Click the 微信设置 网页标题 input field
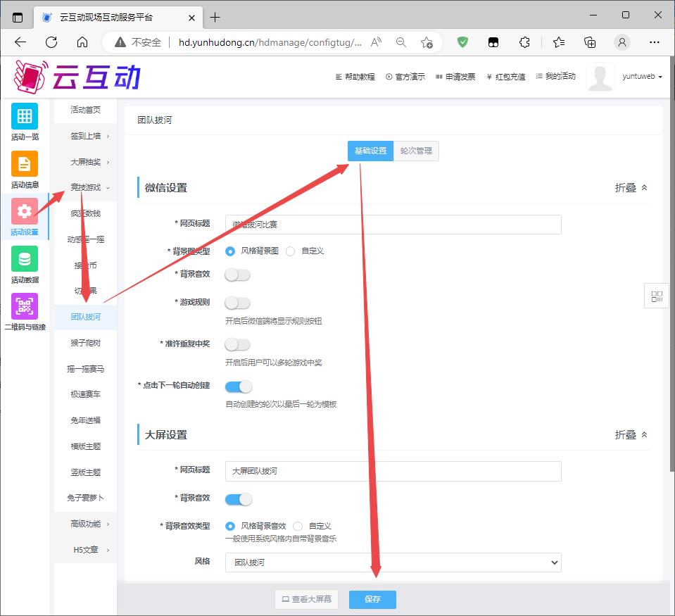The width and height of the screenshot is (675, 616). 393,225
